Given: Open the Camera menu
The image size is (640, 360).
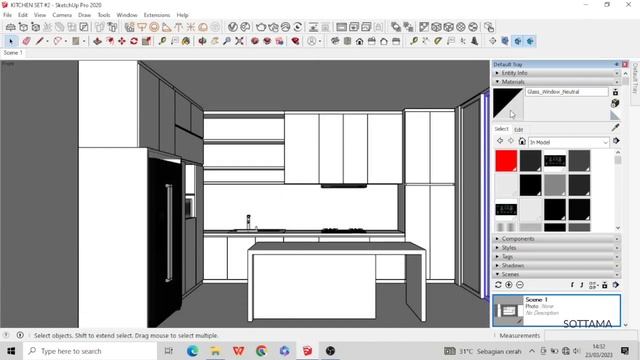Looking at the screenshot, I should (62, 15).
